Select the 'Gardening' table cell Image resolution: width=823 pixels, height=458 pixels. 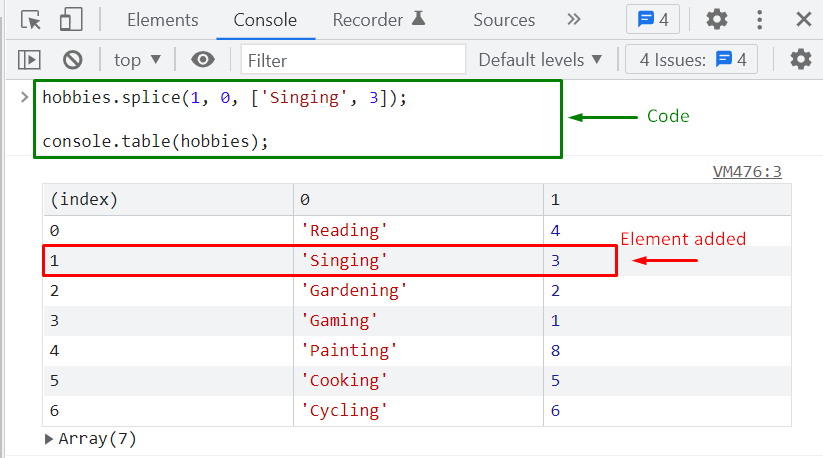pyautogui.click(x=418, y=291)
